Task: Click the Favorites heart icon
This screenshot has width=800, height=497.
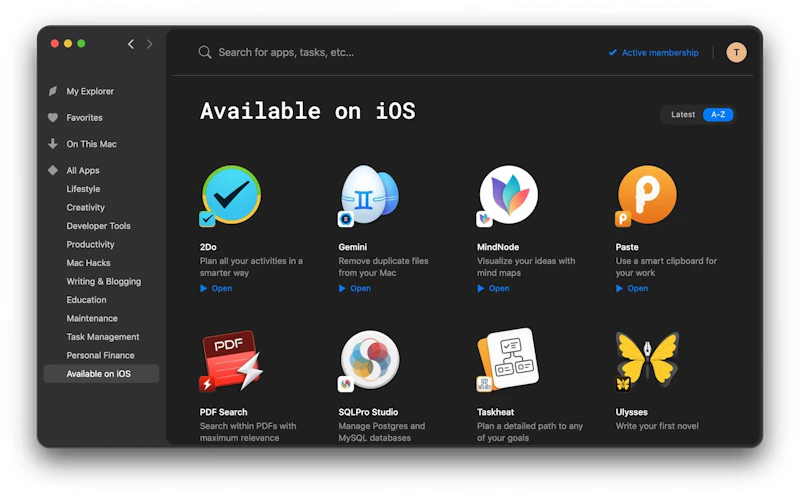Action: point(53,117)
